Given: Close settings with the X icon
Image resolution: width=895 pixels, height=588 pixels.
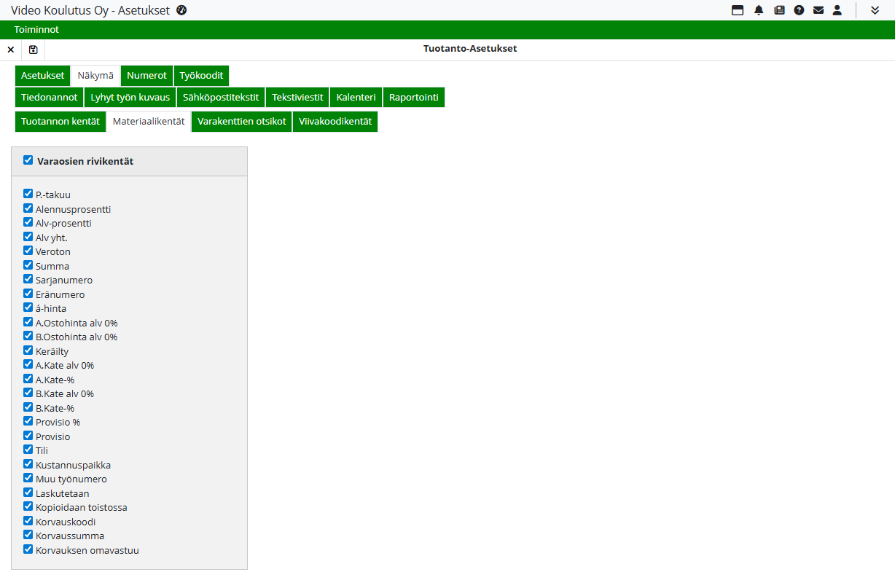Looking at the screenshot, I should 11,50.
